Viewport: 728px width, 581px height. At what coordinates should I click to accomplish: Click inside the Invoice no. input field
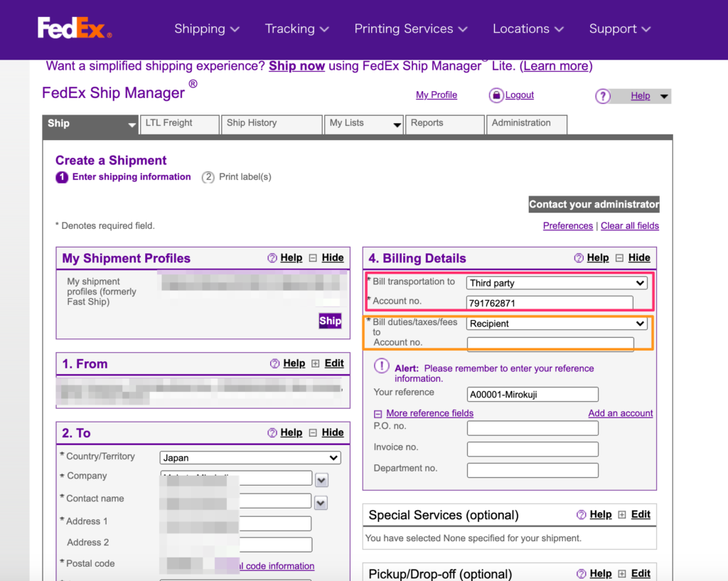click(x=532, y=449)
